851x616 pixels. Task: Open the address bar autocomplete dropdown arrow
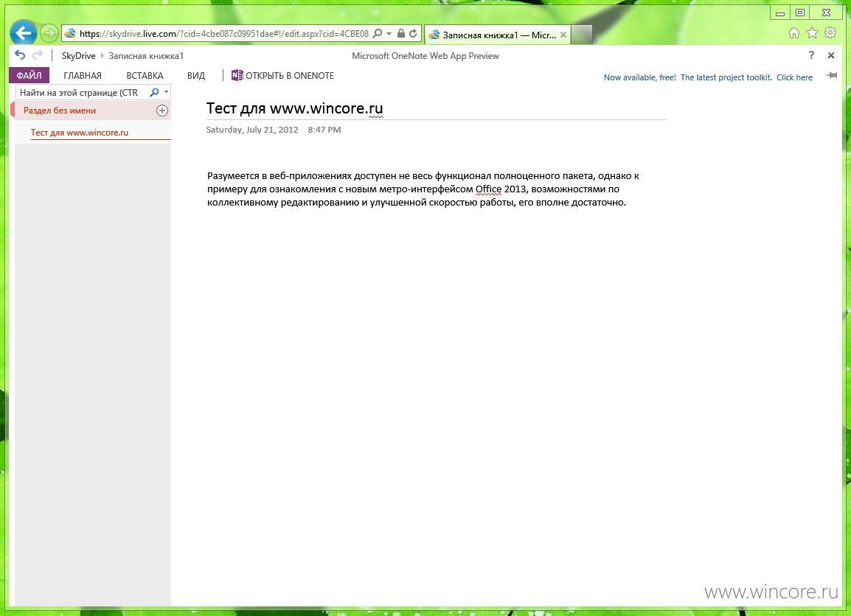389,34
